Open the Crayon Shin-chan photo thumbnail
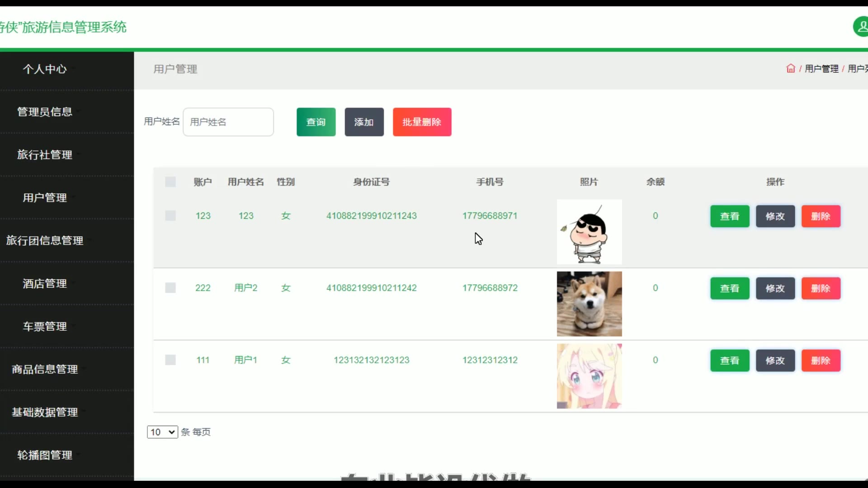868x488 pixels. (x=589, y=232)
